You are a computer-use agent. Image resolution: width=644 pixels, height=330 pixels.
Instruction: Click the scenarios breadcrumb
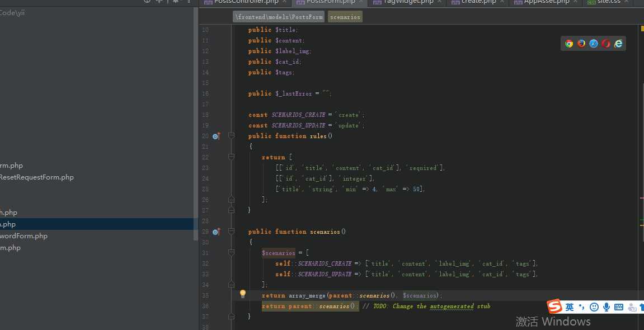[345, 17]
